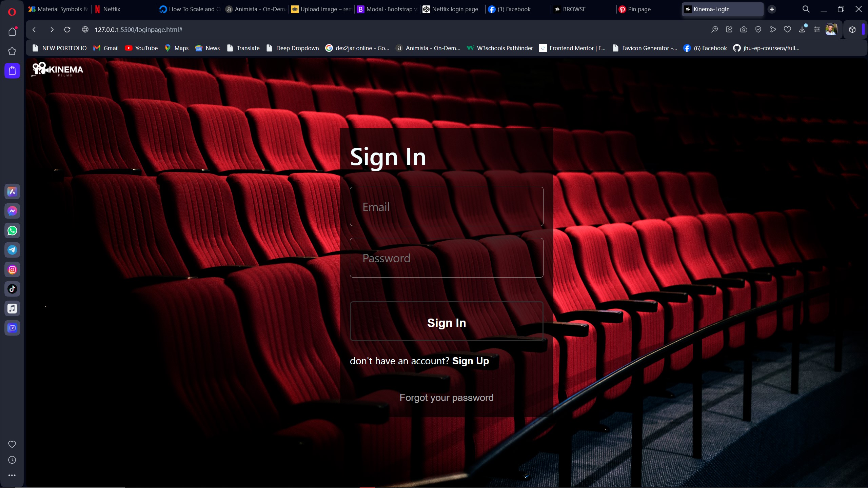
Task: Open Easy Setup menu icon
Action: (x=817, y=30)
